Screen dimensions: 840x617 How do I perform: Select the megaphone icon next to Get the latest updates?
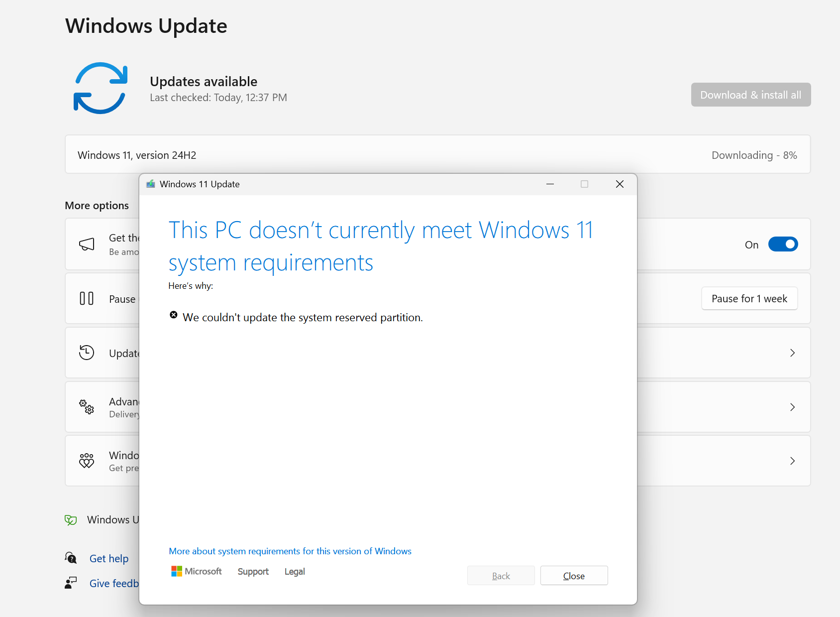coord(86,244)
